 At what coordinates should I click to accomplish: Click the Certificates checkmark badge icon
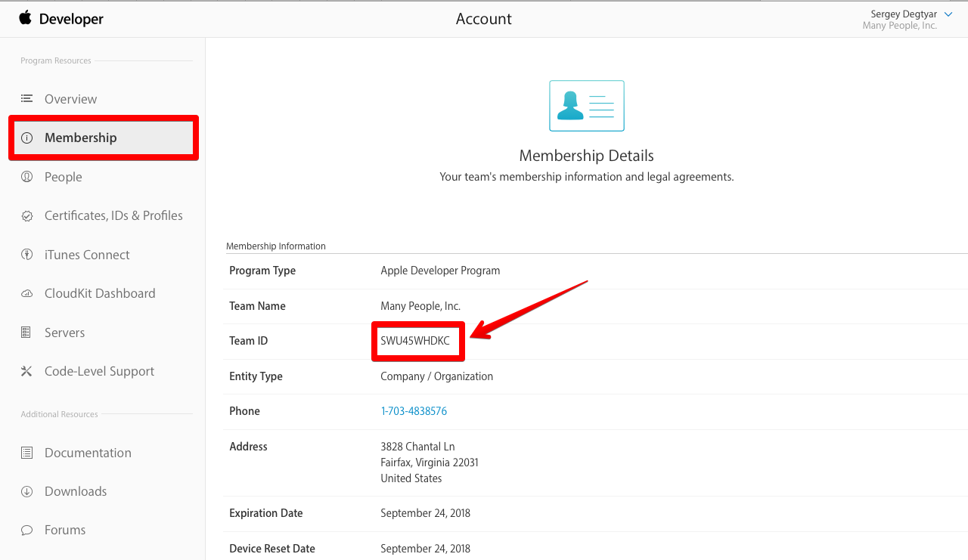(27, 216)
